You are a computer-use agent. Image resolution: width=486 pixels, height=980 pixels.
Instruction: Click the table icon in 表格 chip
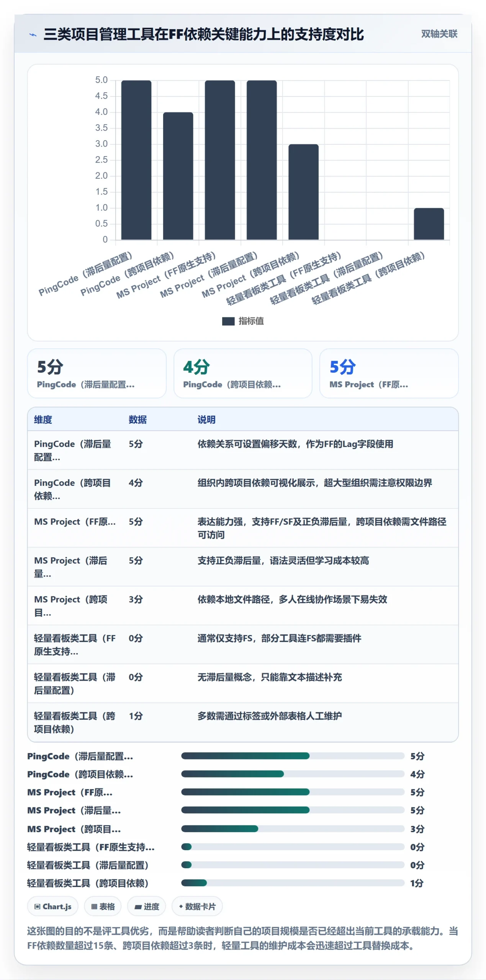[x=94, y=906]
